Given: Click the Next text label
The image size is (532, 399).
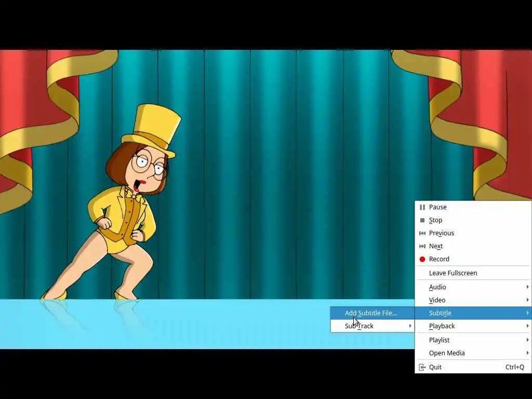Looking at the screenshot, I should (436, 246).
